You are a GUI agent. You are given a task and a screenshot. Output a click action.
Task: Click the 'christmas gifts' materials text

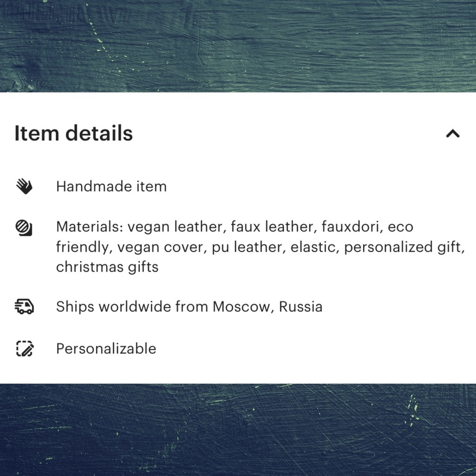coord(107,267)
